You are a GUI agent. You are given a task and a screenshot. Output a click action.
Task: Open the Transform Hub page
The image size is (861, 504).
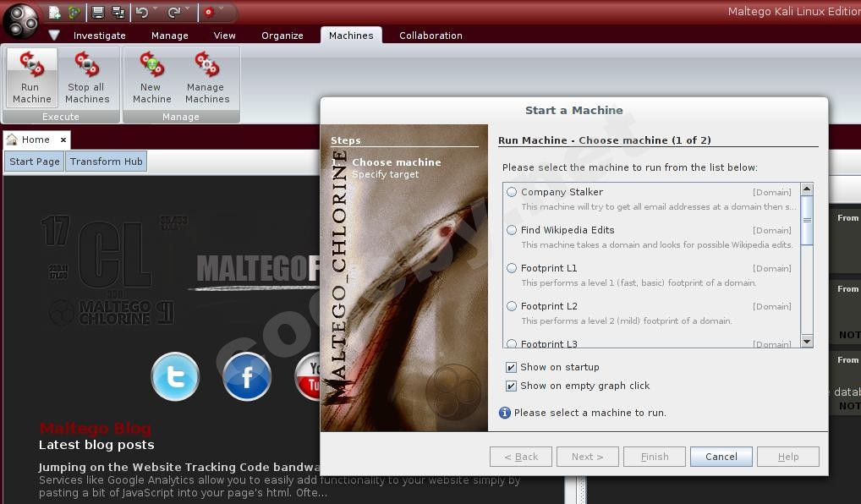point(106,162)
